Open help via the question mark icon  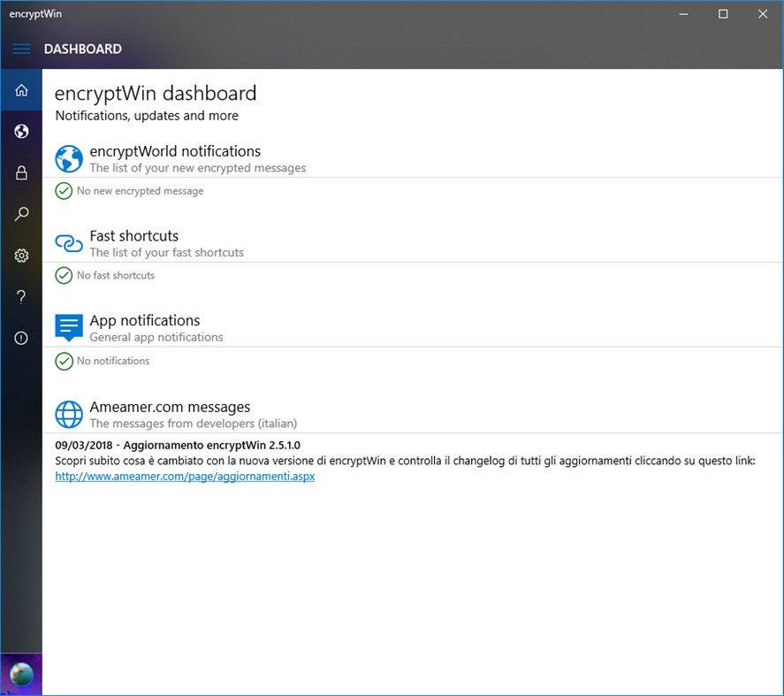pyautogui.click(x=21, y=297)
